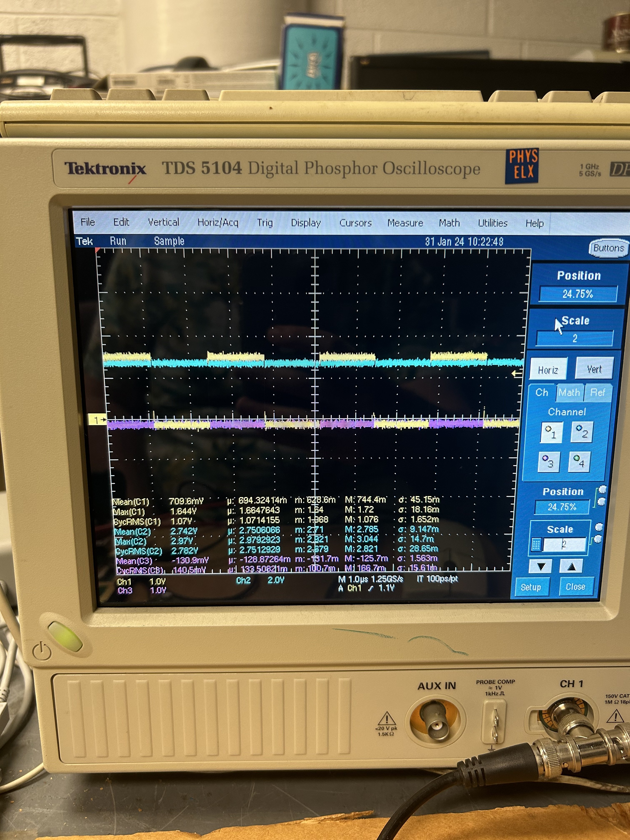630x840 pixels.
Task: Select the Max(C1) measurement label
Action: coord(130,511)
